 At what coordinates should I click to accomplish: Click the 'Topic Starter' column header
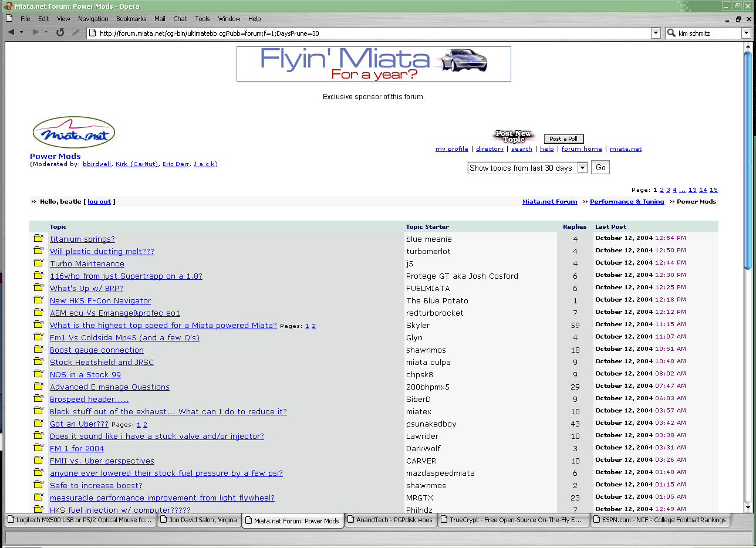(427, 226)
